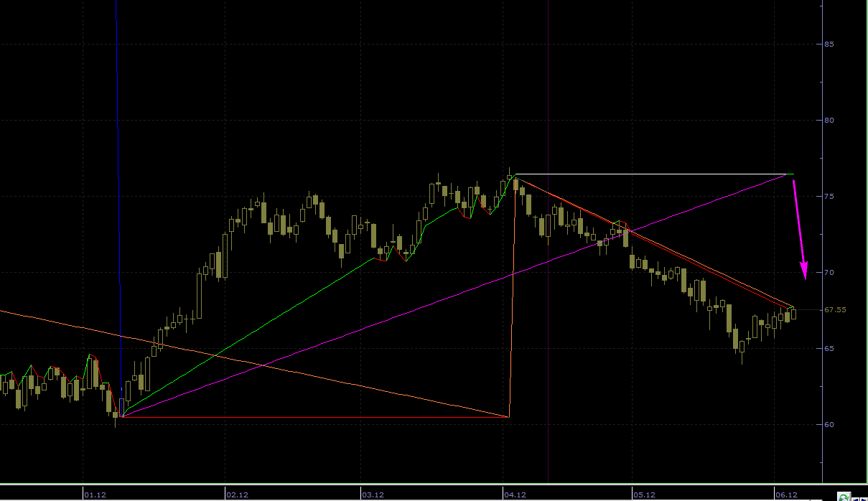The height and width of the screenshot is (501, 868).
Task: Click the 04.12 date label on time axis
Action: (515, 495)
